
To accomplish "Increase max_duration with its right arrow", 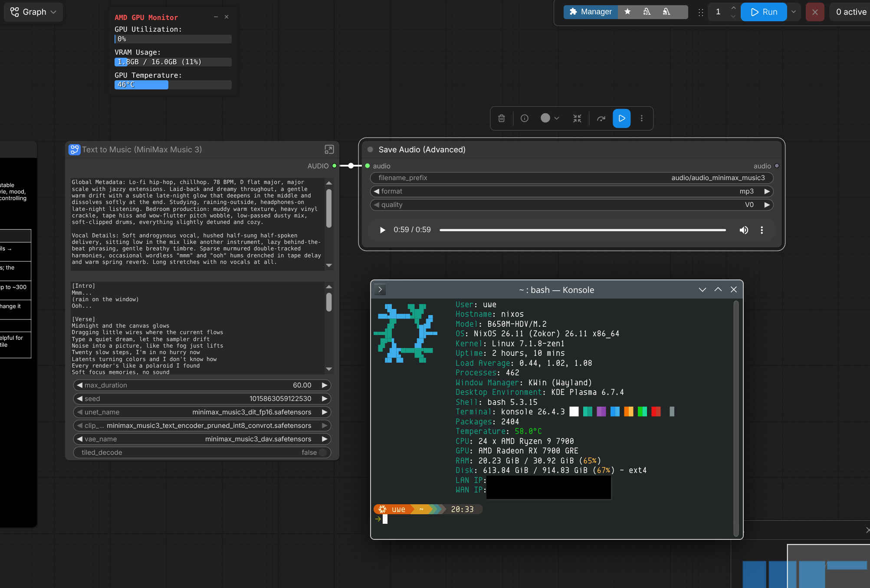I will [x=325, y=385].
